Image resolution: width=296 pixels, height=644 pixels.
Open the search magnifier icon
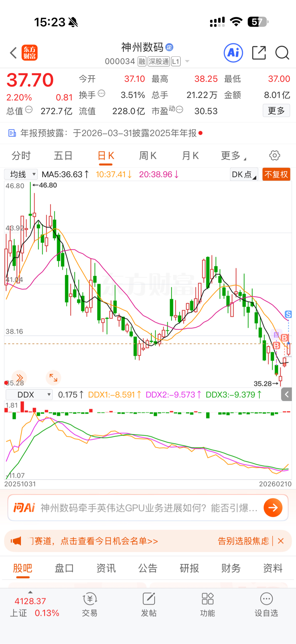coord(282,52)
